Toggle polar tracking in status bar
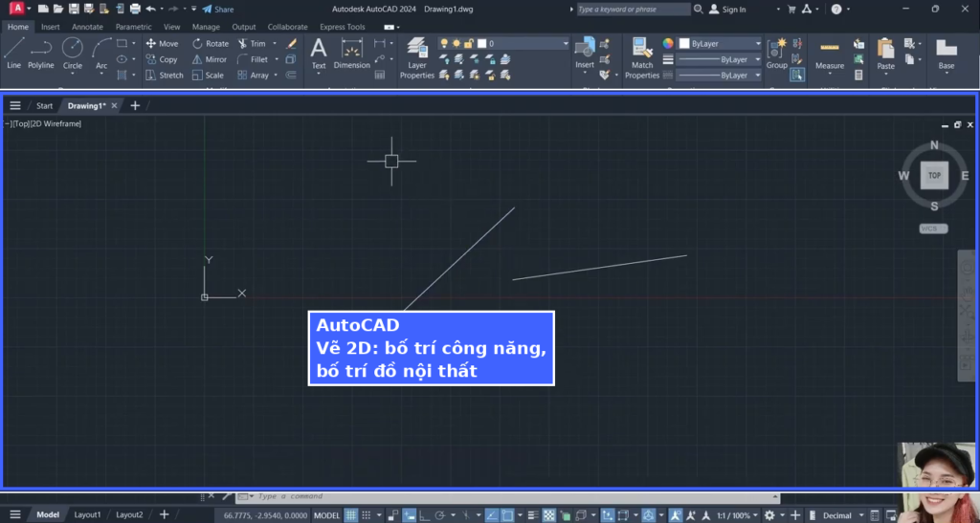 click(440, 515)
